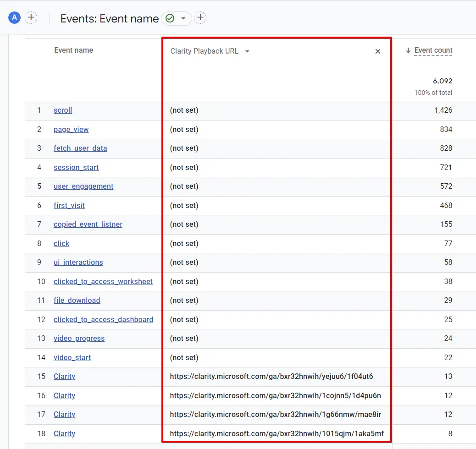Select the session_start event
Viewport: 476px width, 449px height.
coord(76,168)
